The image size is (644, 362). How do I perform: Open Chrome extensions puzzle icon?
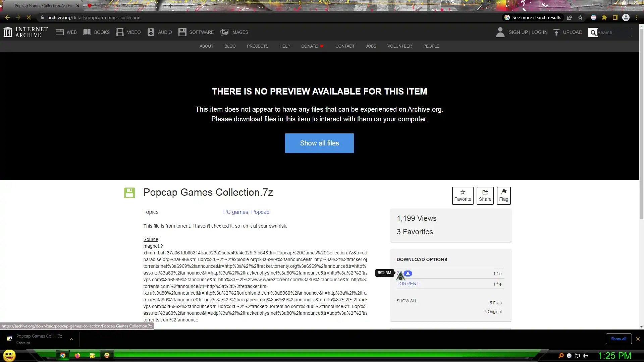tap(604, 17)
